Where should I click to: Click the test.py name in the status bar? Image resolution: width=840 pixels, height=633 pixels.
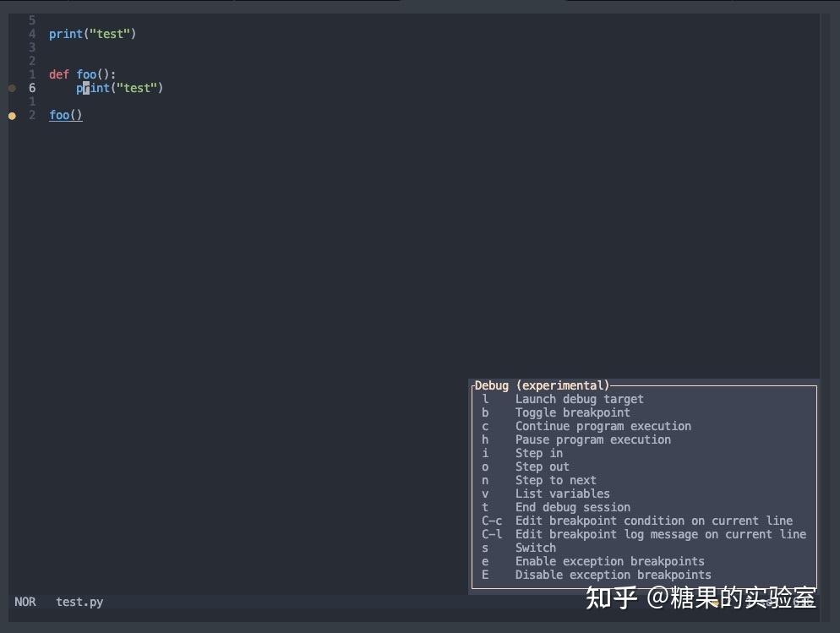pyautogui.click(x=79, y=602)
